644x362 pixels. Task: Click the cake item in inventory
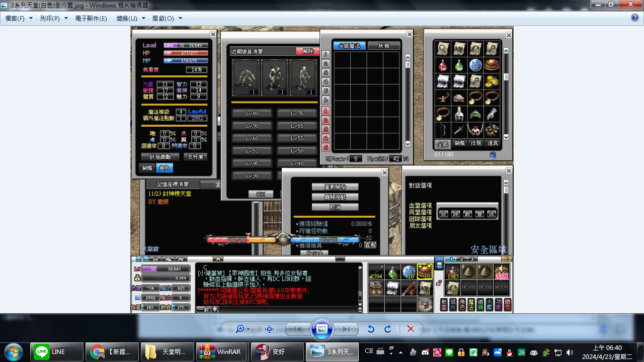[493, 65]
